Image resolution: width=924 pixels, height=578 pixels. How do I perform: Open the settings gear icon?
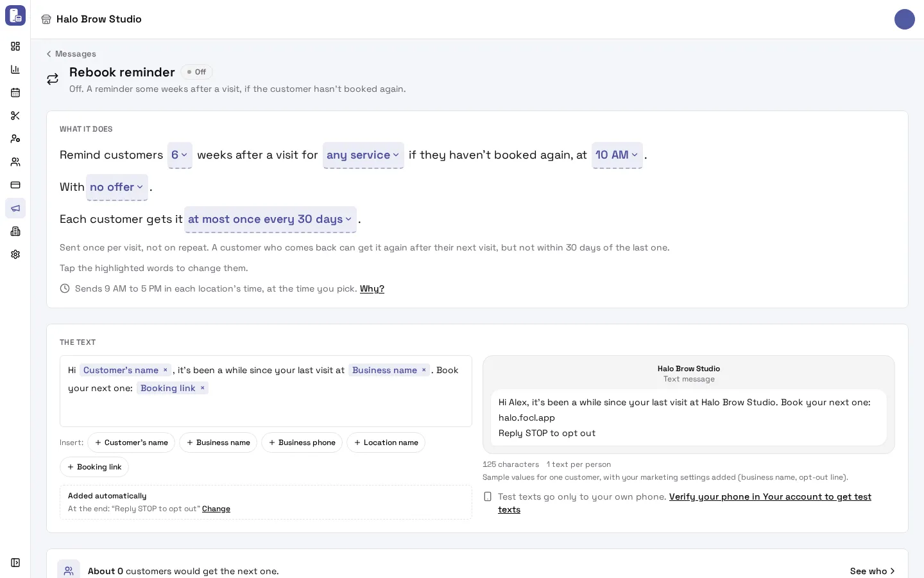pos(15,254)
